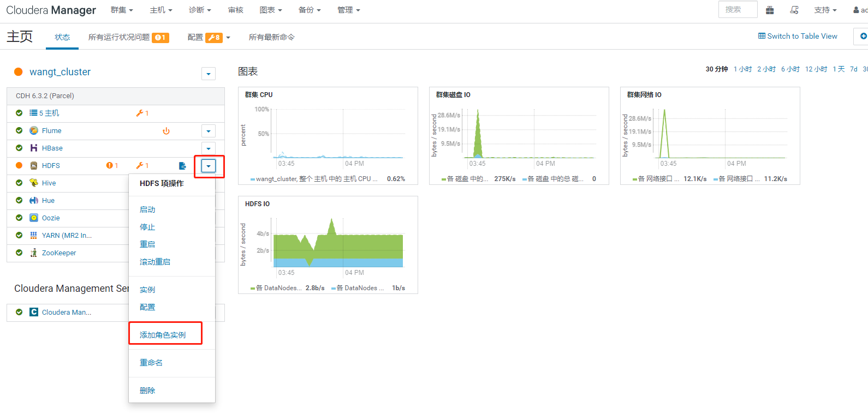This screenshot has height=420, width=868.
Task: Click the HDFS configuration wrench icon
Action: point(140,166)
